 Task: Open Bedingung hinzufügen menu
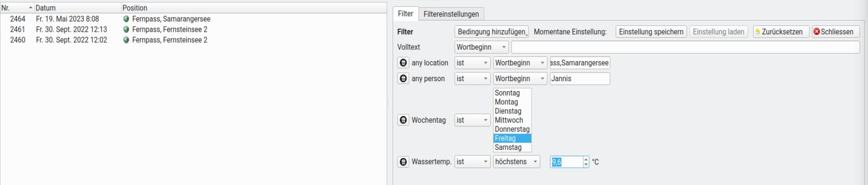coord(491,32)
